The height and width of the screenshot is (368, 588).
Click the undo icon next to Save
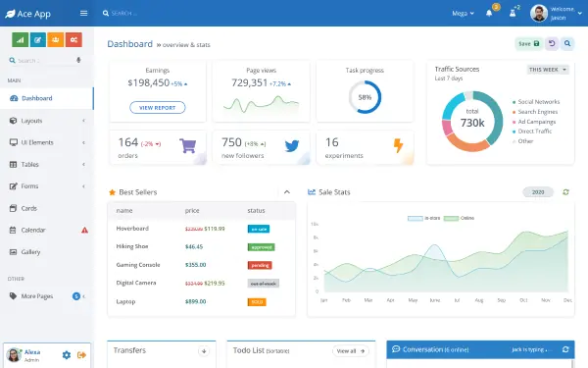click(x=552, y=43)
